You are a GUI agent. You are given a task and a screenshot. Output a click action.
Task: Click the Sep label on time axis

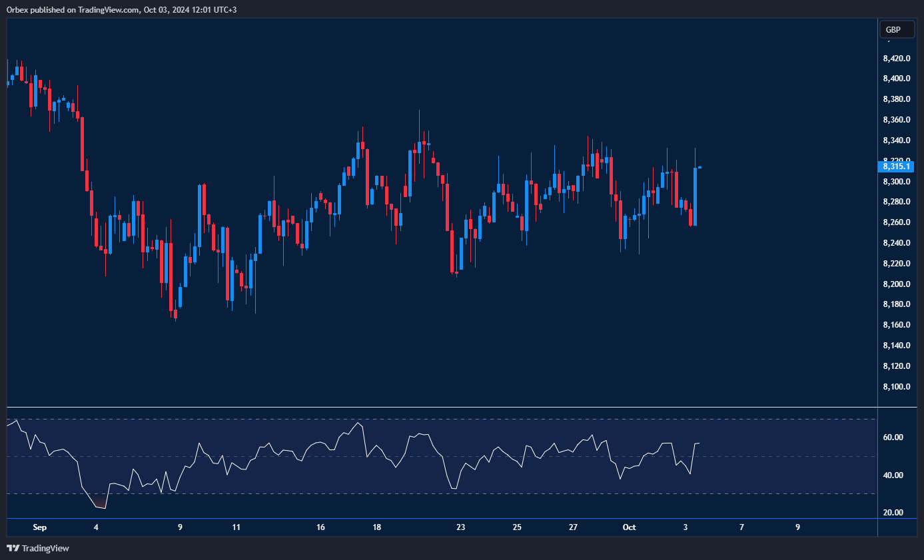pos(40,527)
